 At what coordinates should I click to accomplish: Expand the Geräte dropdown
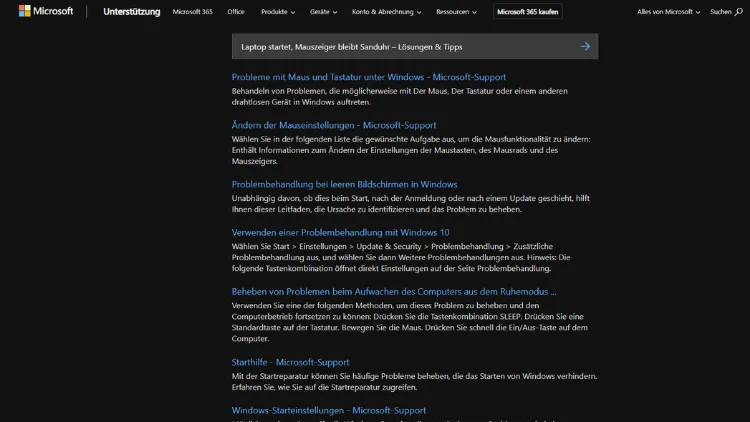pyautogui.click(x=323, y=11)
